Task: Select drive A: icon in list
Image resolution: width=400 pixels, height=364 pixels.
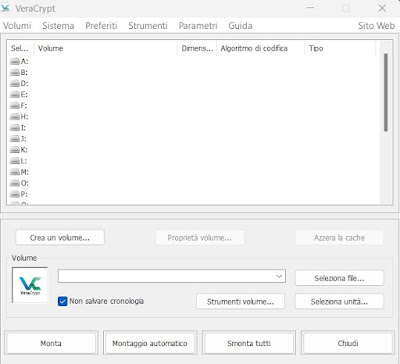Action: tap(15, 61)
